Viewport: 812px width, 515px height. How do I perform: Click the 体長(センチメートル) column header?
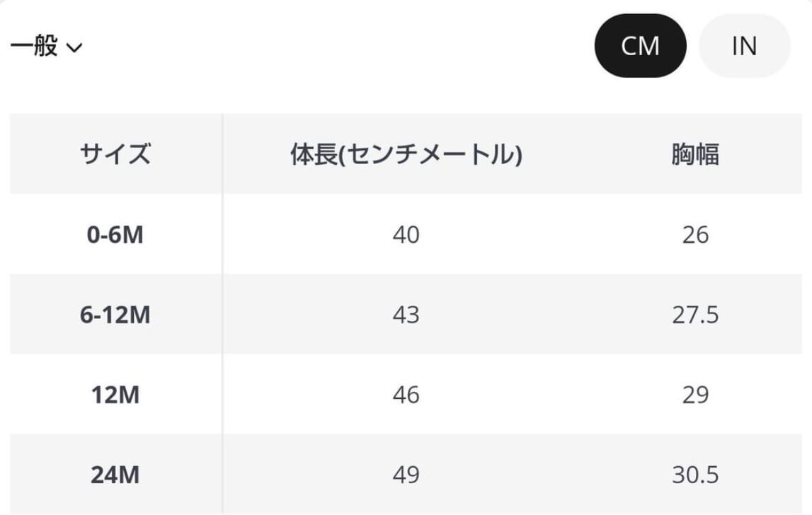406,154
